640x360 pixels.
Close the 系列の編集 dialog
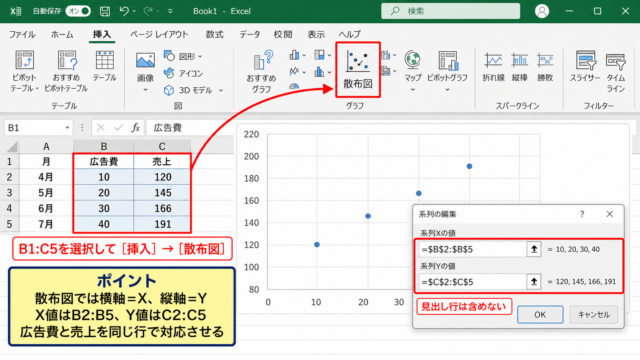(x=609, y=214)
